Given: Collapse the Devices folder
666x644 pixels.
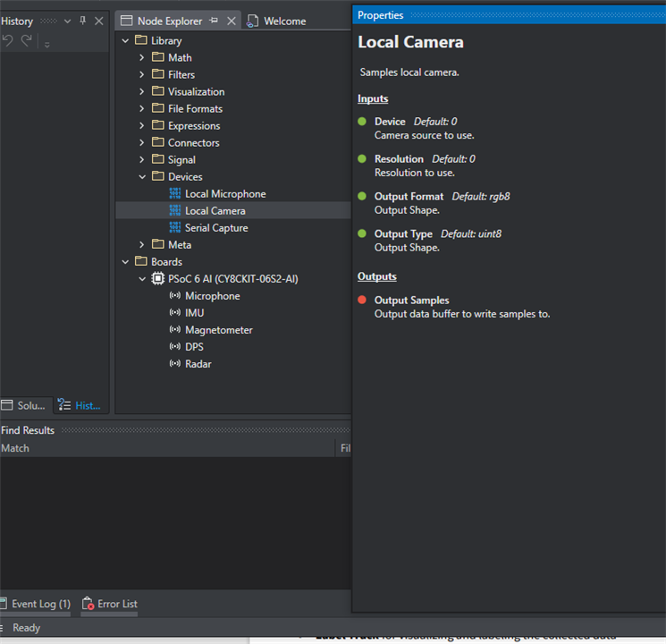Looking at the screenshot, I should tap(142, 177).
